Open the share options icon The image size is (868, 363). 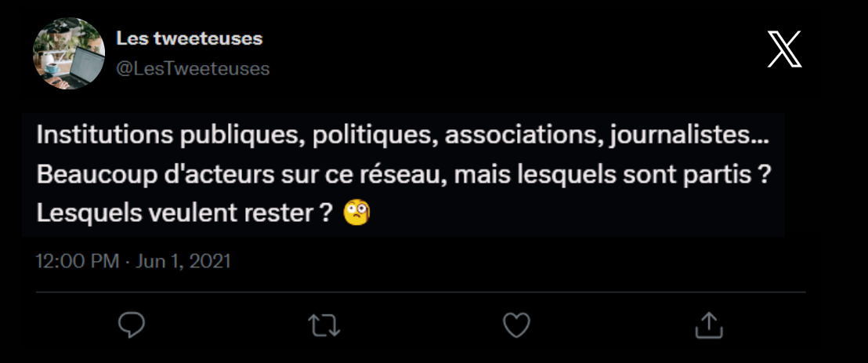[x=709, y=325]
